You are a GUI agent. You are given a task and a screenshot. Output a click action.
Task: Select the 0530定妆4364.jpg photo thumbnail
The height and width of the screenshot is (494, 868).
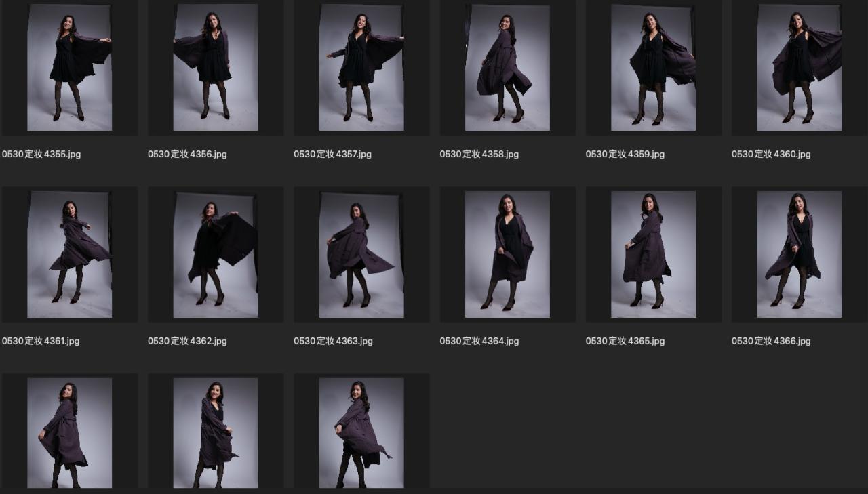[x=507, y=254]
